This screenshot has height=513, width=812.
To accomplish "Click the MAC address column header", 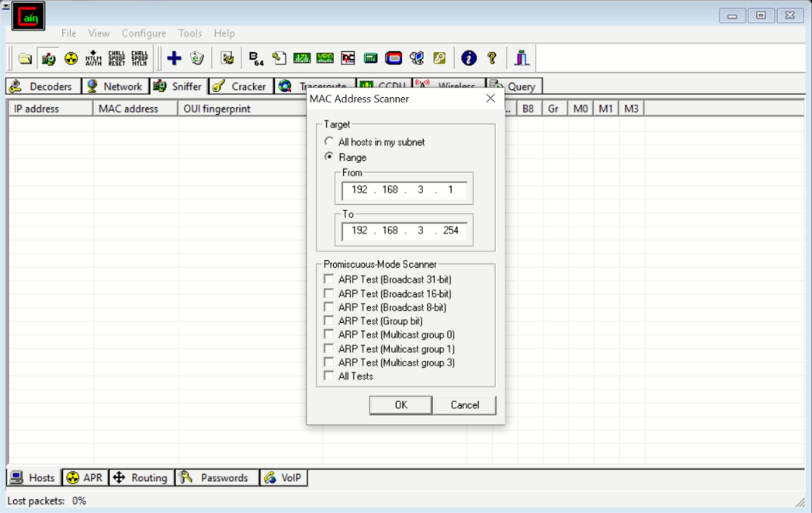I will click(x=136, y=109).
